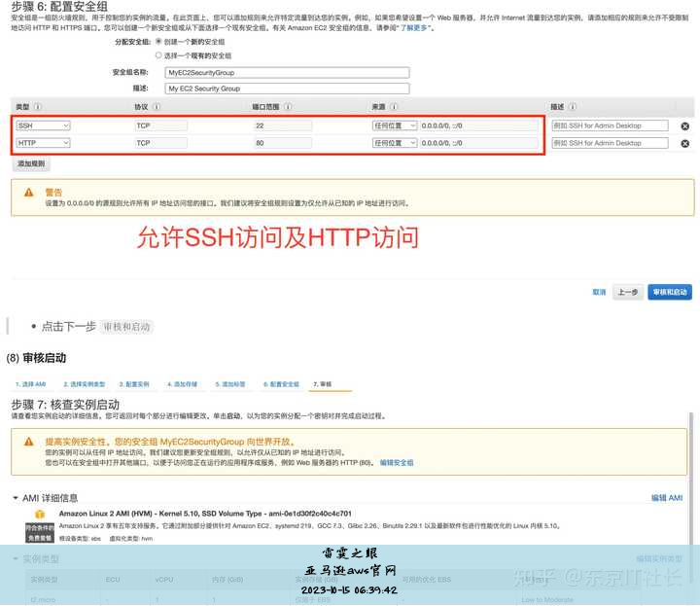Click the source CIDR field in SSH row
This screenshot has height=606, width=700.
pos(479,125)
